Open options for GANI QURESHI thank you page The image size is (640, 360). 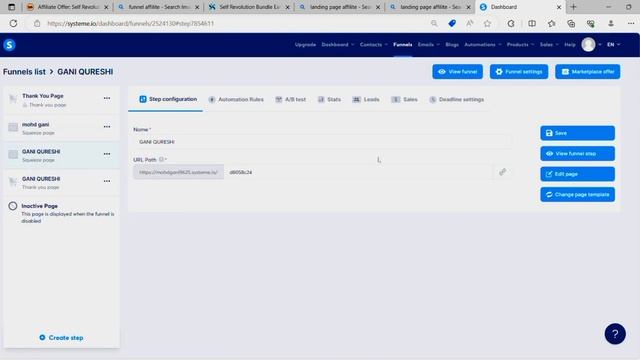click(x=107, y=181)
